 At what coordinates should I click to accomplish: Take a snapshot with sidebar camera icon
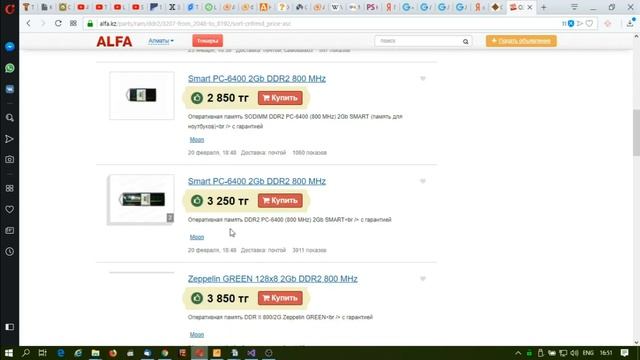coord(10,160)
